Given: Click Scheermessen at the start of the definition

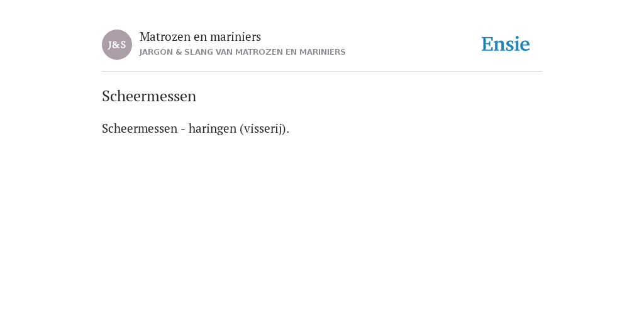Looking at the screenshot, I should pyautogui.click(x=140, y=128).
